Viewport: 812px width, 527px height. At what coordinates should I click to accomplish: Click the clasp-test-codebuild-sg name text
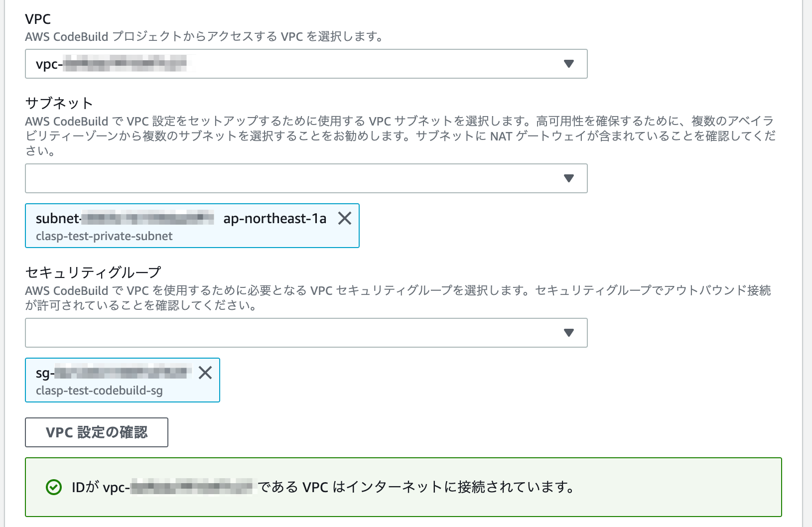point(99,391)
